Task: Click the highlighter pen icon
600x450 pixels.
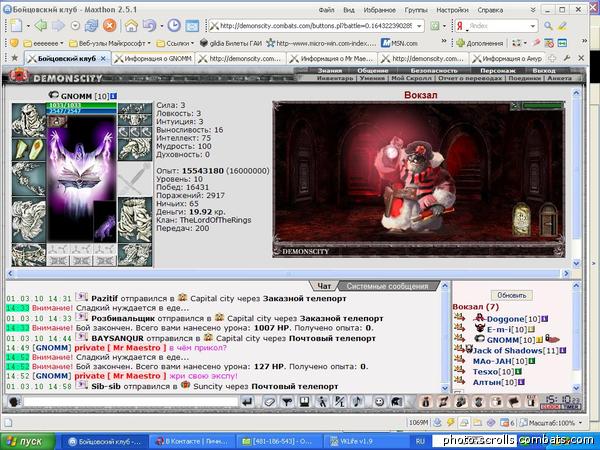Action: pos(562,26)
